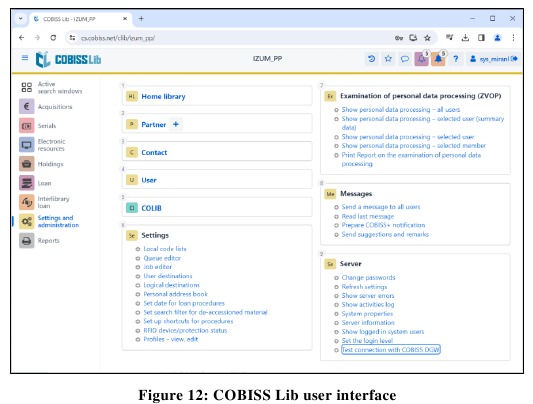Open RFID device/protection status
The width and height of the screenshot is (533, 404).
185,330
